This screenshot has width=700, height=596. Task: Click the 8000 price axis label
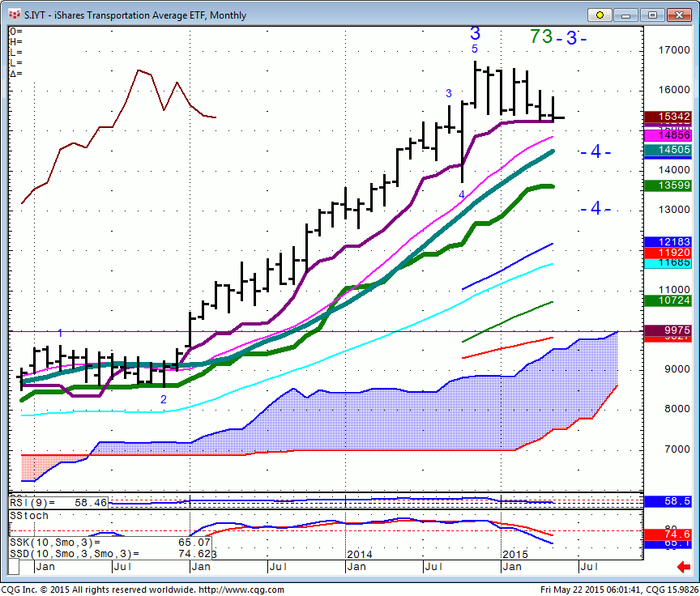click(677, 409)
